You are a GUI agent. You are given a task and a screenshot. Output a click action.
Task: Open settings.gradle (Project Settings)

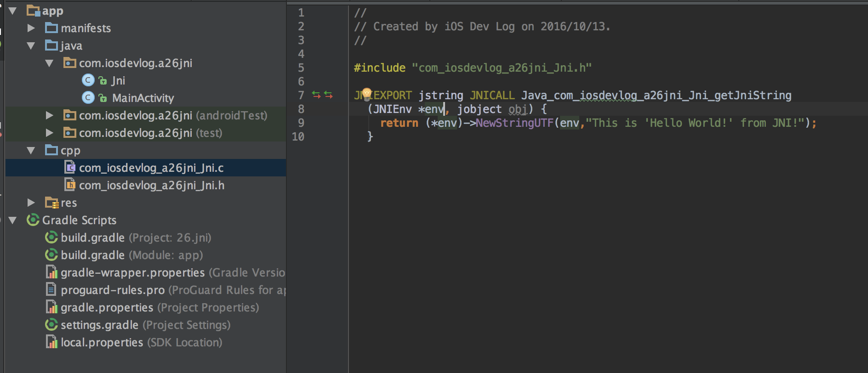coord(146,325)
